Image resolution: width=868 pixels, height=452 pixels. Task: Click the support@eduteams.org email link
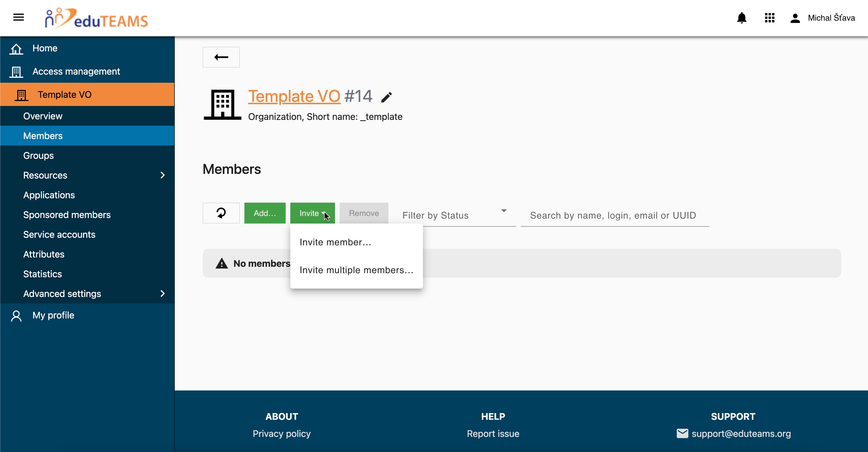point(741,433)
